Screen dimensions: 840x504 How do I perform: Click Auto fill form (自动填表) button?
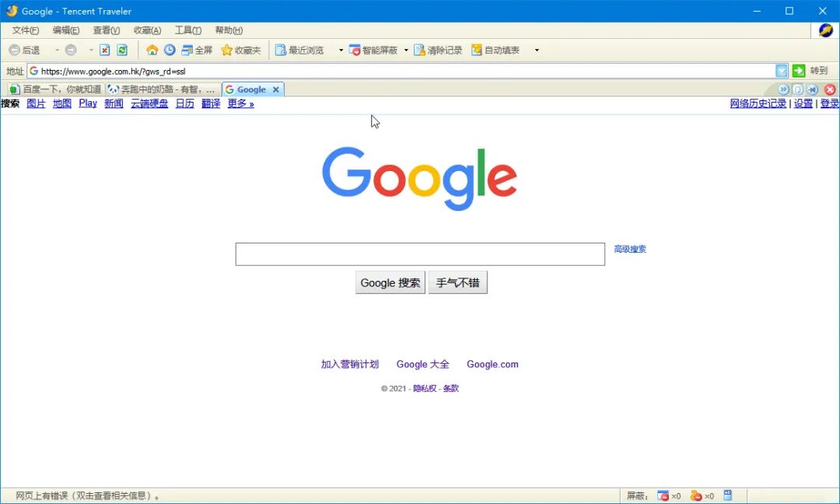coord(495,50)
